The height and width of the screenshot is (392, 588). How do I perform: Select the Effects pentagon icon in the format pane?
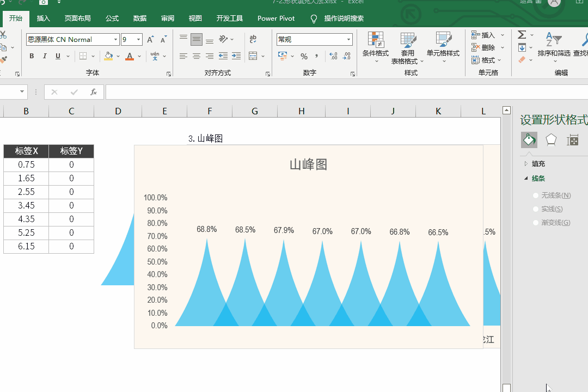point(551,140)
